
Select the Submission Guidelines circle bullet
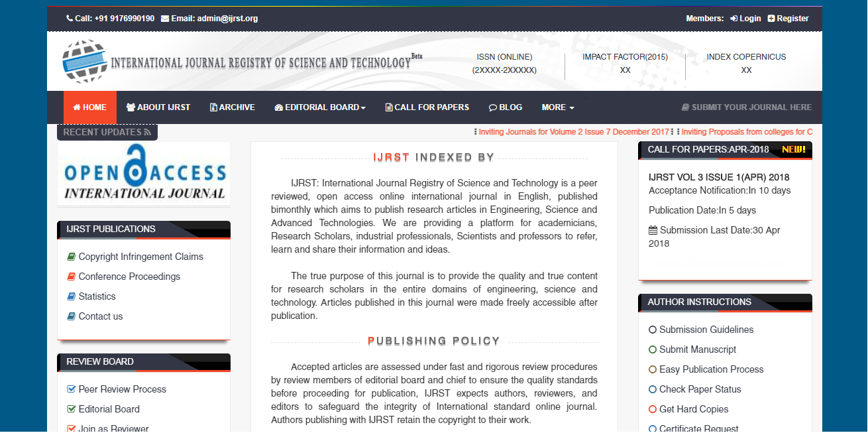tap(653, 330)
